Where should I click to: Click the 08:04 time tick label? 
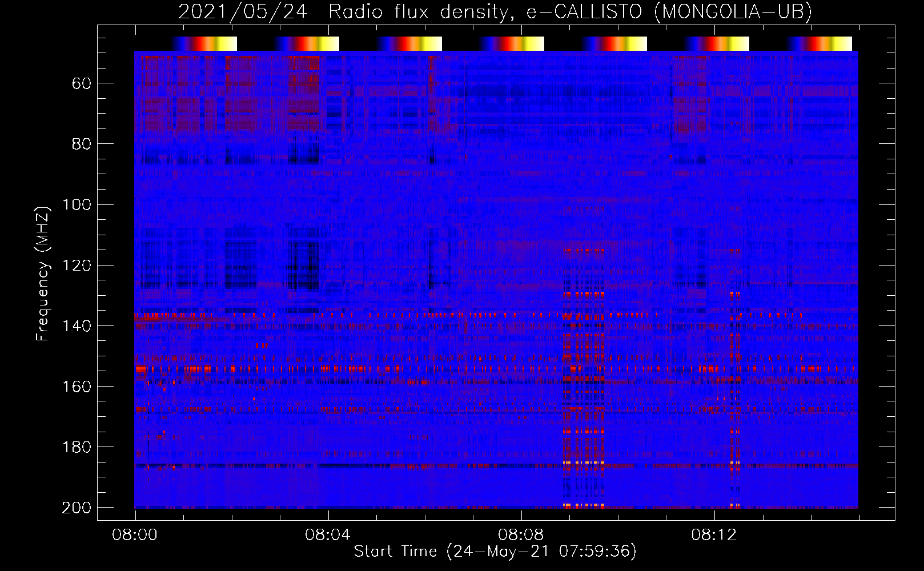[328, 535]
